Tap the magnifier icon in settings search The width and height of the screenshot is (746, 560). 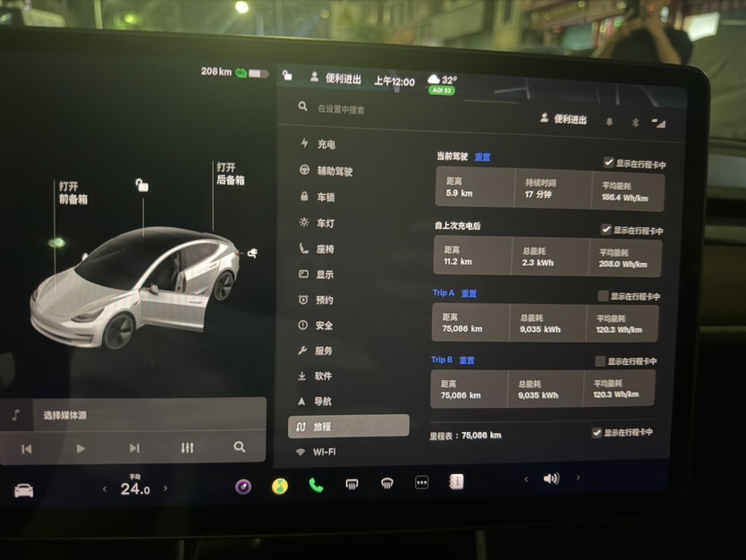pyautogui.click(x=302, y=106)
